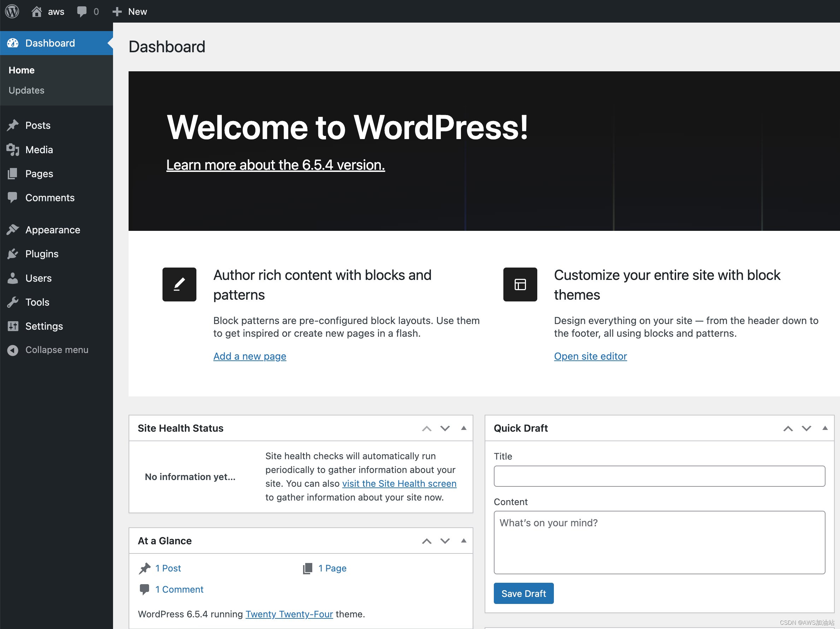Click the Media icon in sidebar
Viewport: 840px width, 629px height.
[x=13, y=149]
